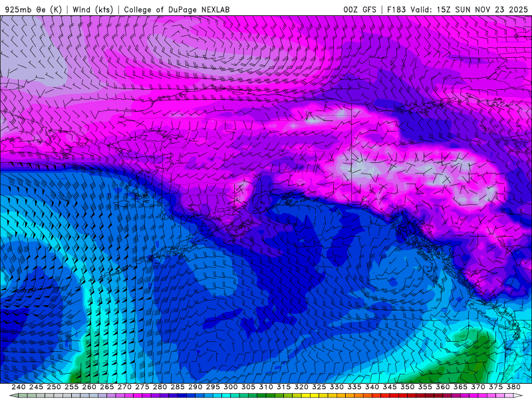Image resolution: width=532 pixels, height=399 pixels.
Task: Click the 380 legend value
Action: tap(513, 387)
